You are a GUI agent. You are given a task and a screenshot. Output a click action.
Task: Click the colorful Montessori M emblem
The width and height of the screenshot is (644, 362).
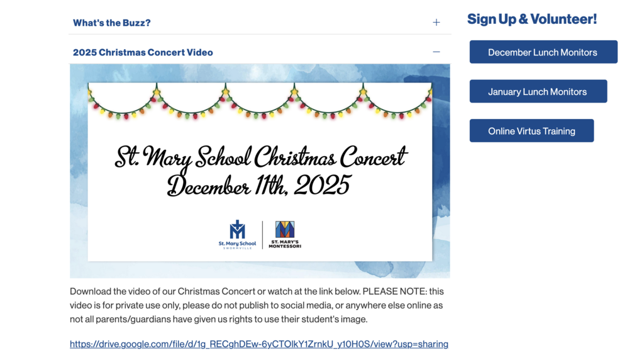(x=285, y=229)
